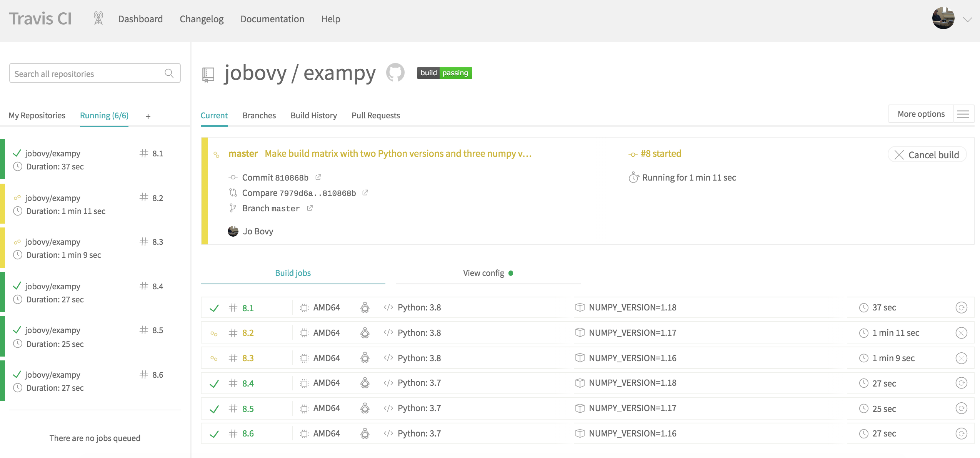Viewport: 980px width, 458px height.
Task: Click the green checkmark of job 8.6 row
Action: [x=214, y=434]
